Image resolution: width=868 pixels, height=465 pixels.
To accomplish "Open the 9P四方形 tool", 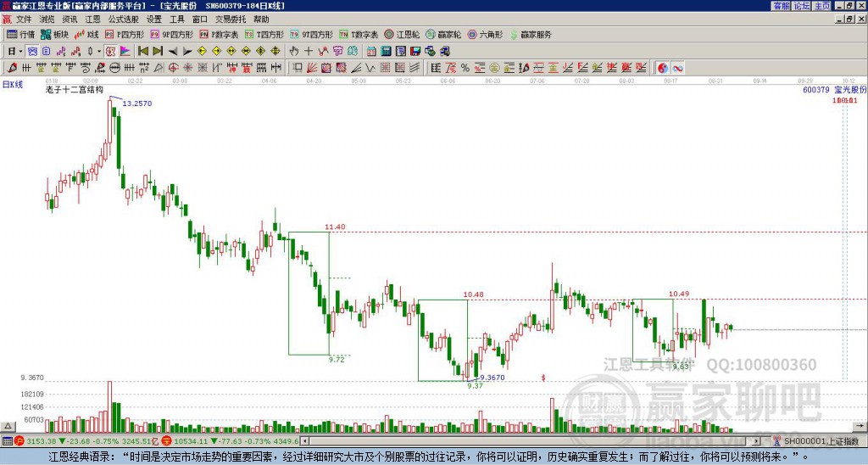I will (172, 34).
